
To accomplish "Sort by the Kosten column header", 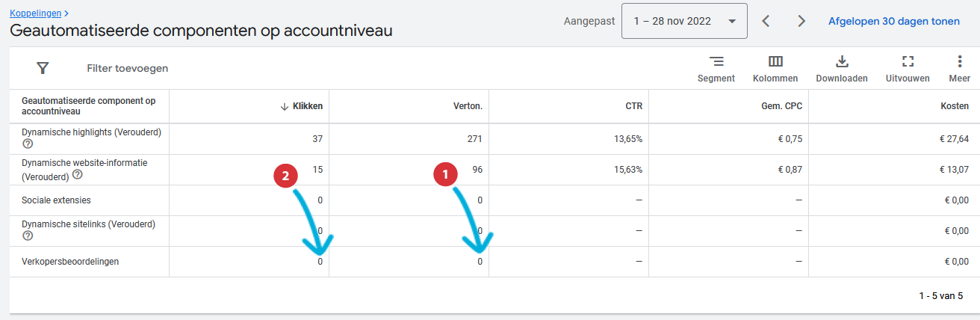I will pos(955,106).
